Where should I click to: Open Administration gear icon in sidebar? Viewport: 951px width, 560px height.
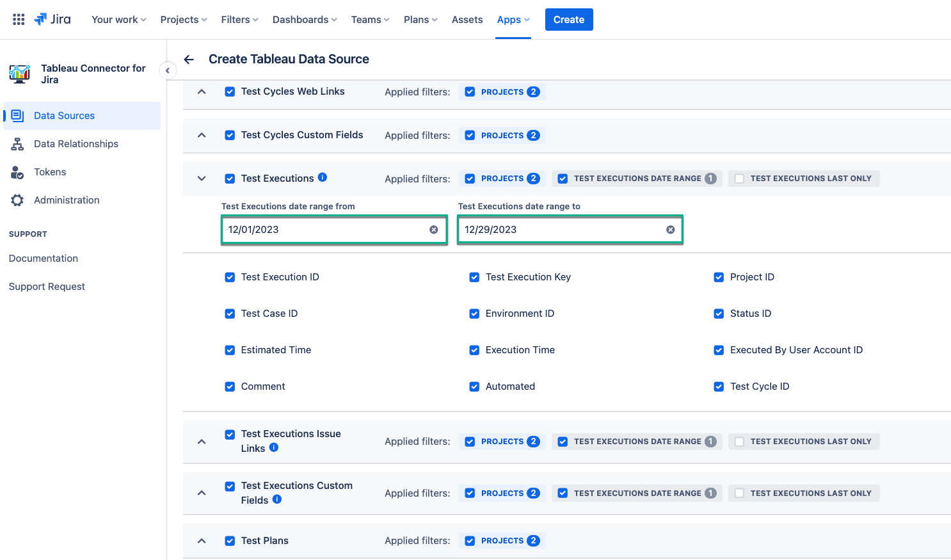17,200
